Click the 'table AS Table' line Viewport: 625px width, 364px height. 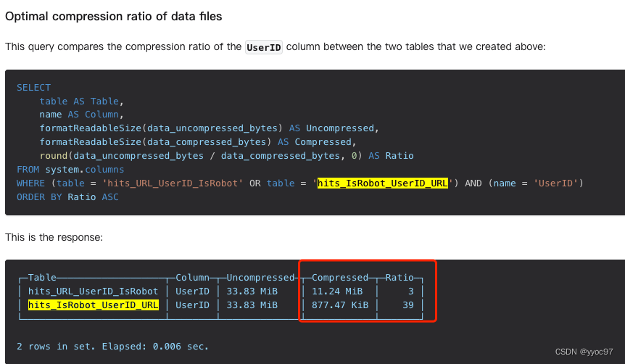point(81,102)
